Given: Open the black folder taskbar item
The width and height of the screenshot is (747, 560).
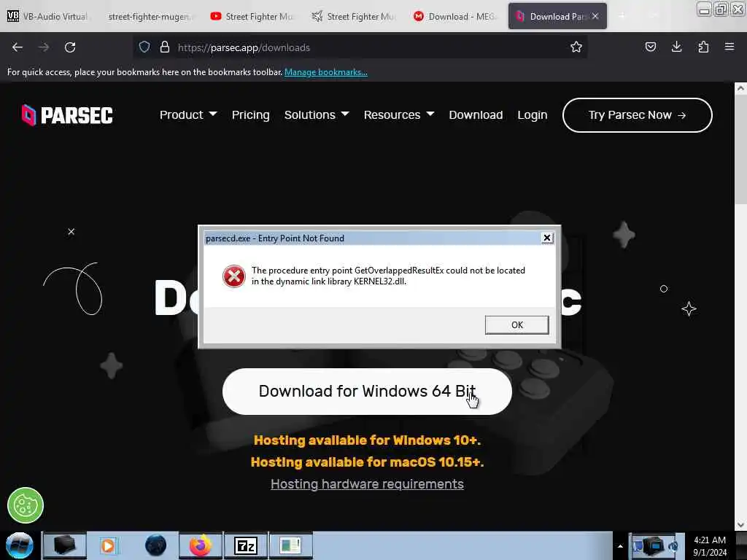Looking at the screenshot, I should (65, 545).
